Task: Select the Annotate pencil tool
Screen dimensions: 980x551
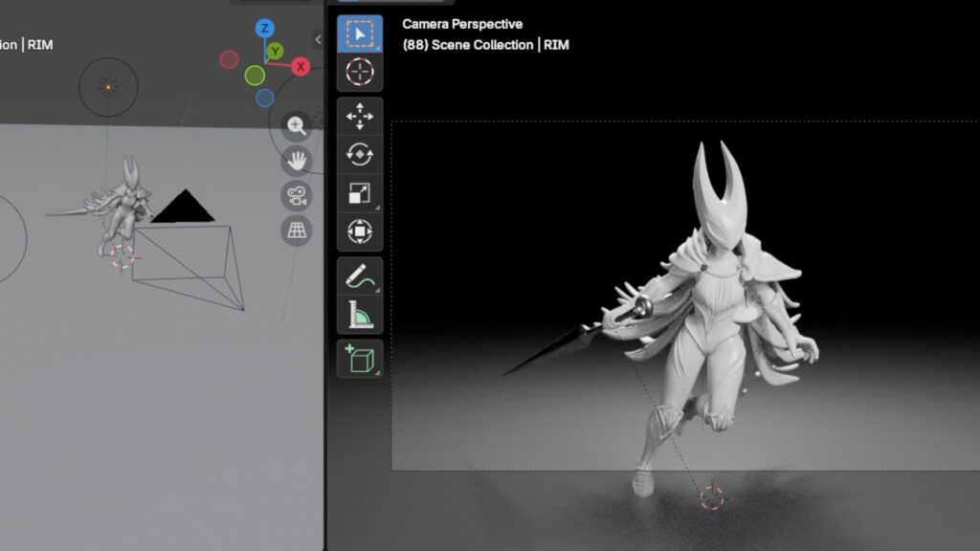Action: (360, 276)
